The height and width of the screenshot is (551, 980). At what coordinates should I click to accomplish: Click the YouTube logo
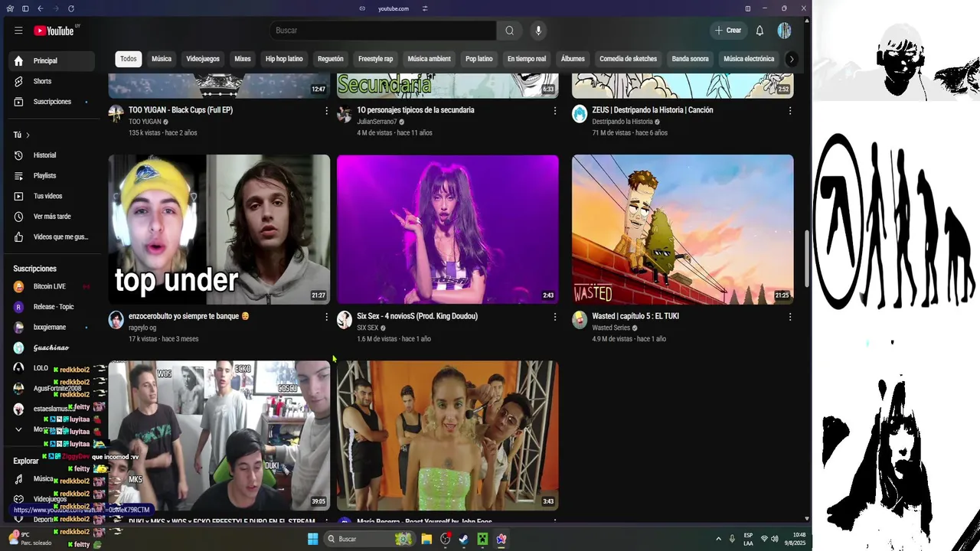[x=54, y=31]
